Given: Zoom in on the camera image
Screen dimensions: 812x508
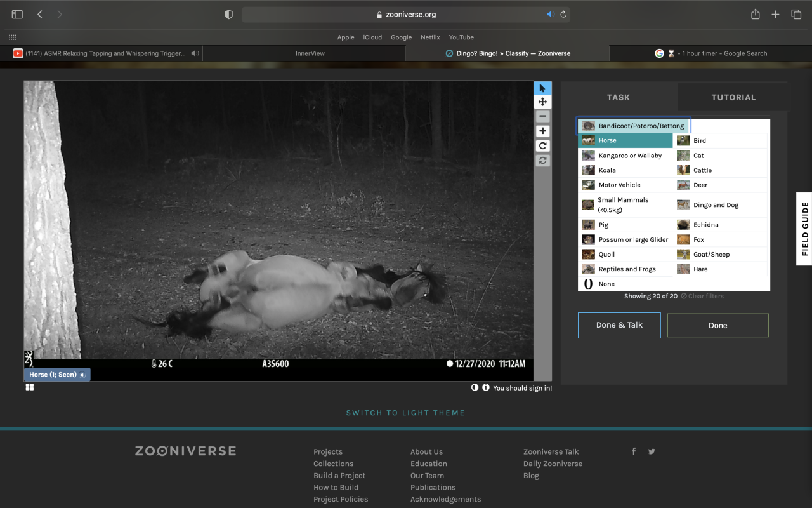Looking at the screenshot, I should pos(542,131).
